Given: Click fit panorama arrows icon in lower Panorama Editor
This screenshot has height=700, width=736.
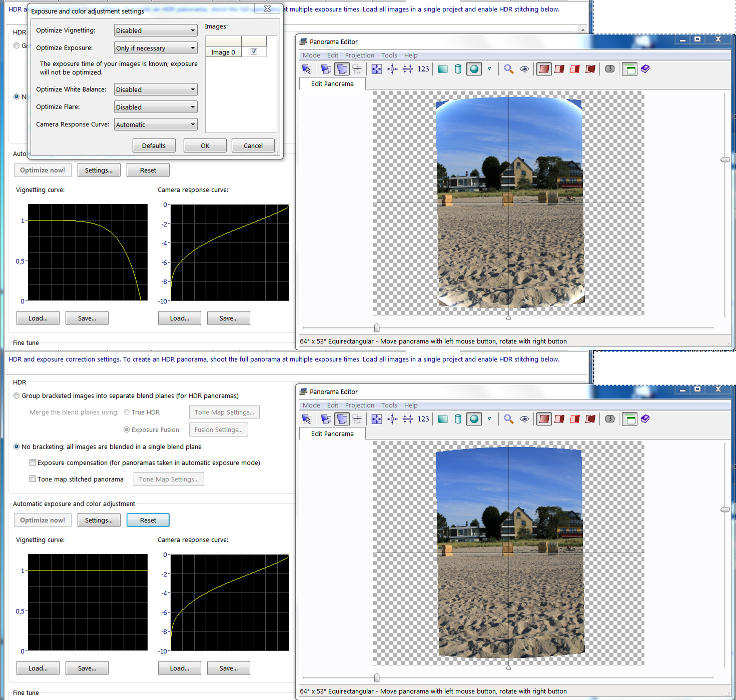Looking at the screenshot, I should (x=377, y=419).
